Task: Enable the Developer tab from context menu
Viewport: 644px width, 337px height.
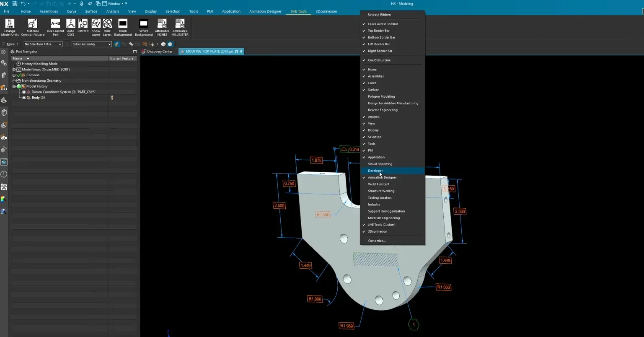Action: pyautogui.click(x=375, y=171)
